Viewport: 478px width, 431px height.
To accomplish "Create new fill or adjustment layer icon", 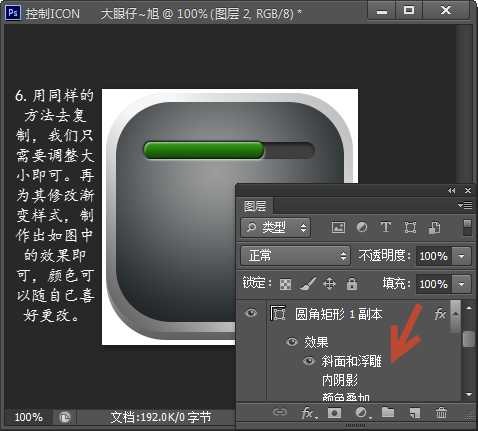I will (362, 413).
